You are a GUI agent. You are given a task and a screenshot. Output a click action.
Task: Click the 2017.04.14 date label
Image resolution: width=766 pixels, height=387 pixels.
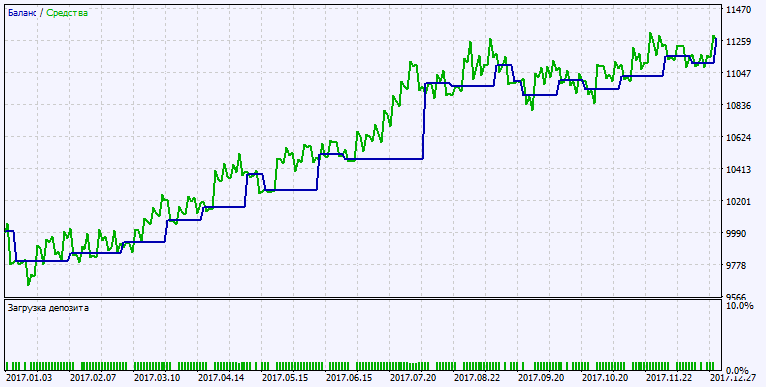coord(221,378)
